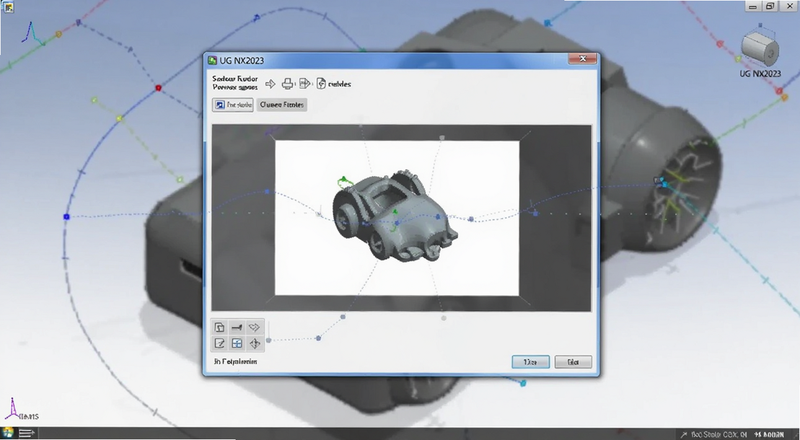Select the red control point on the blue spline

click(158, 88)
